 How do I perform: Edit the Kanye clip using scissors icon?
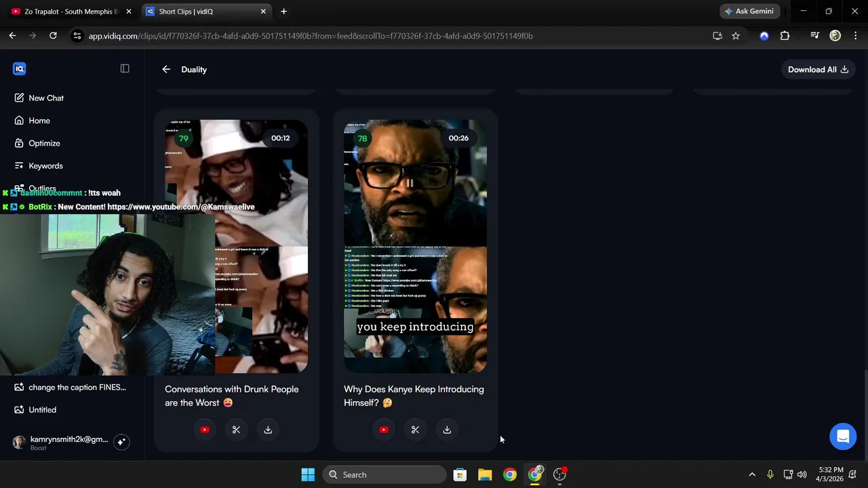tap(415, 430)
